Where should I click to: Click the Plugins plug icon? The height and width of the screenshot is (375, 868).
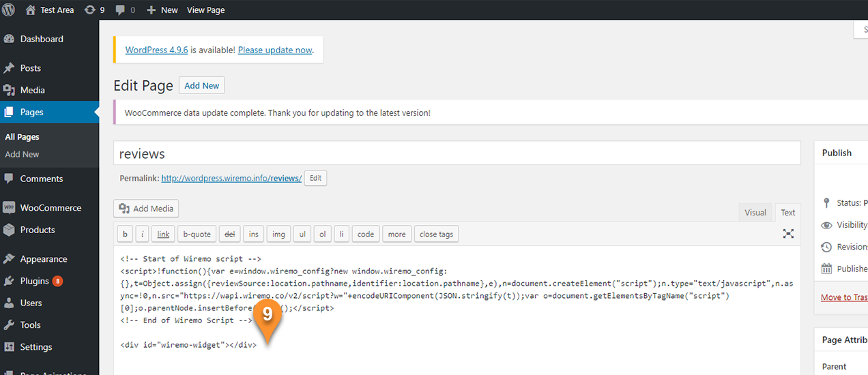pos(9,281)
